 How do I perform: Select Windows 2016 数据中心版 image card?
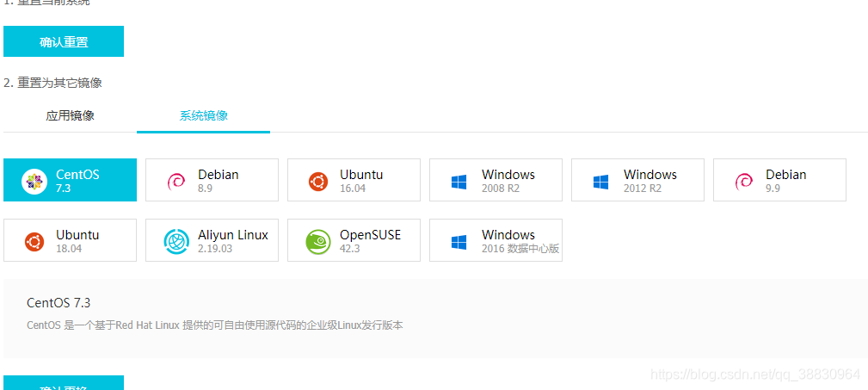click(x=496, y=240)
